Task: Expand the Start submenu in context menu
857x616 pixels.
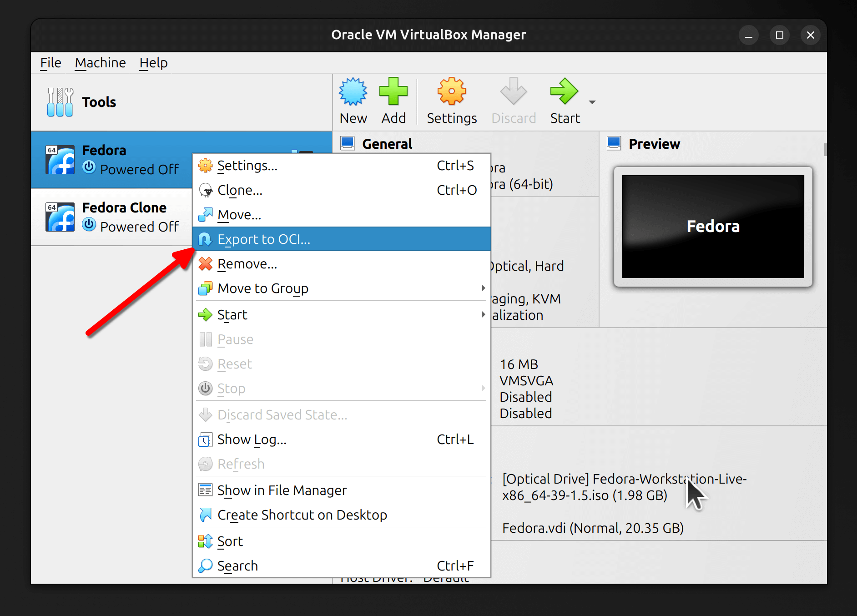Action: click(x=483, y=314)
